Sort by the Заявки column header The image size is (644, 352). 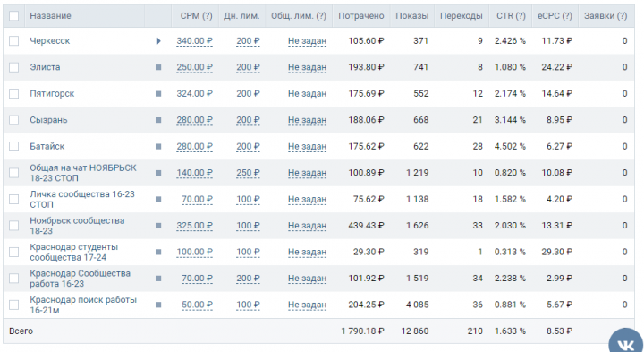[x=606, y=15]
